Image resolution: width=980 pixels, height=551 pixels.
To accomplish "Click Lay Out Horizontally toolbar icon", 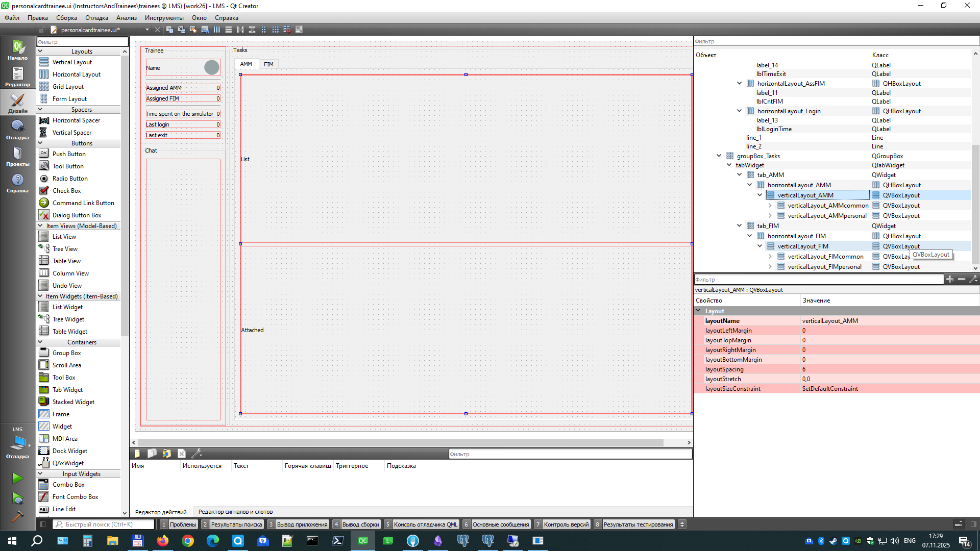I will click(x=217, y=30).
